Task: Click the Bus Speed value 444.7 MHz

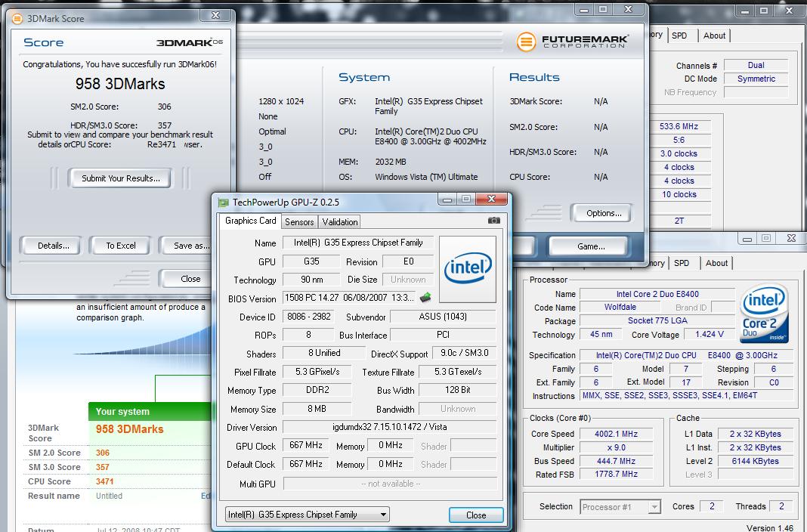Action: coord(616,461)
